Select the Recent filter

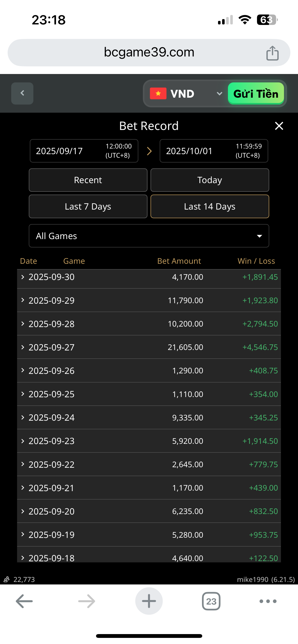[88, 180]
